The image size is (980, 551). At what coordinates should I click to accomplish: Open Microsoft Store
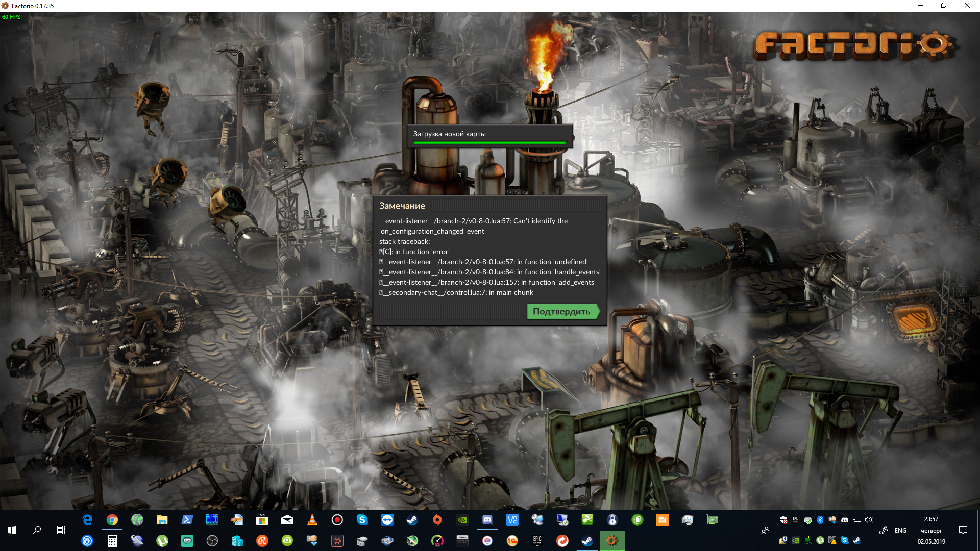point(262,520)
